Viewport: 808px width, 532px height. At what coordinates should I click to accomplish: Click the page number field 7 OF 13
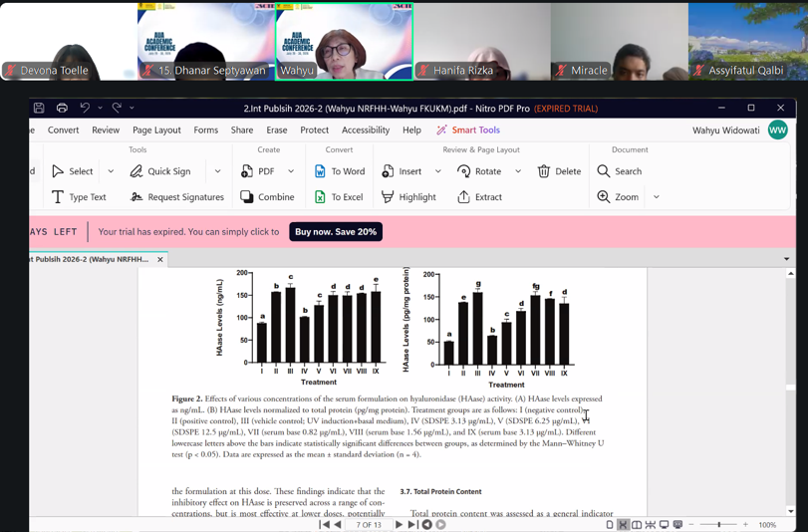[x=369, y=525]
